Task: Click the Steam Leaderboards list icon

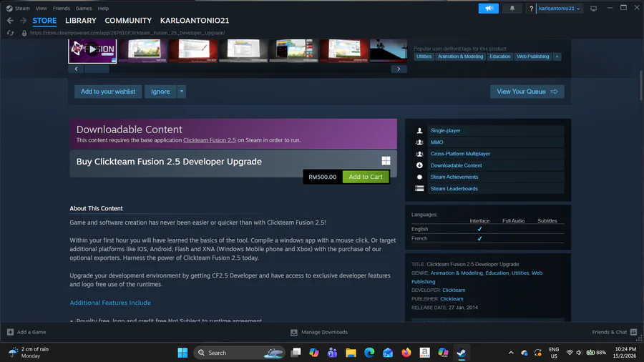Action: [x=419, y=189]
